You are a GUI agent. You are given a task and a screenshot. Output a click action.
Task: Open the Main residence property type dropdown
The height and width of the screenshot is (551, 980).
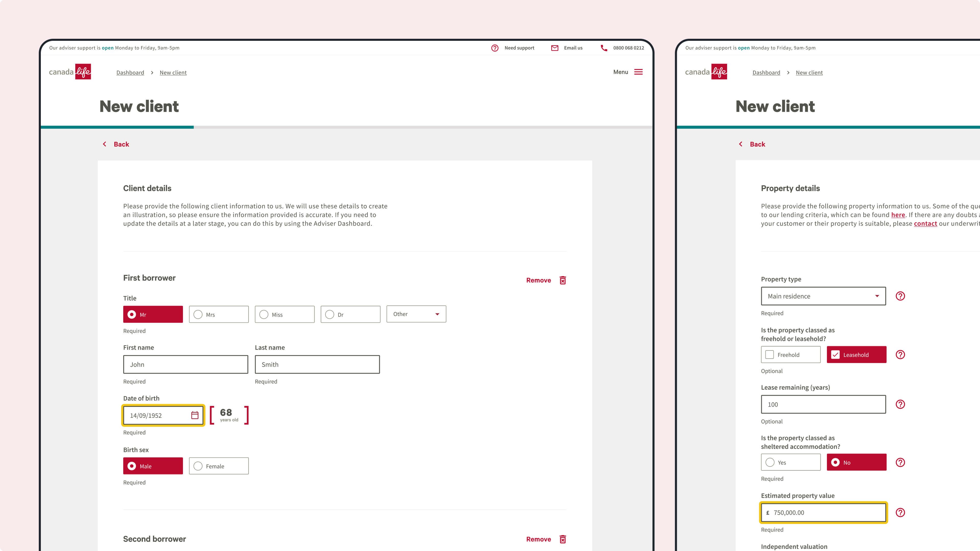point(823,296)
